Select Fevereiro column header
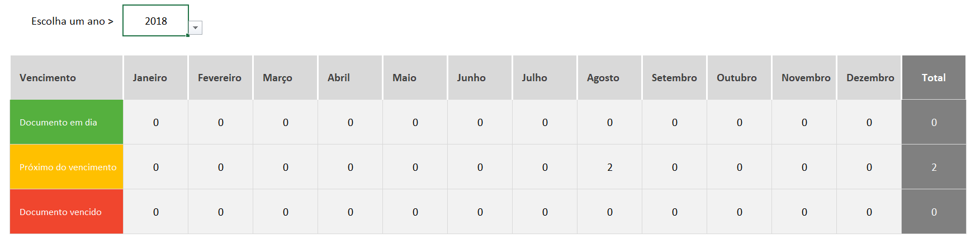 click(220, 78)
